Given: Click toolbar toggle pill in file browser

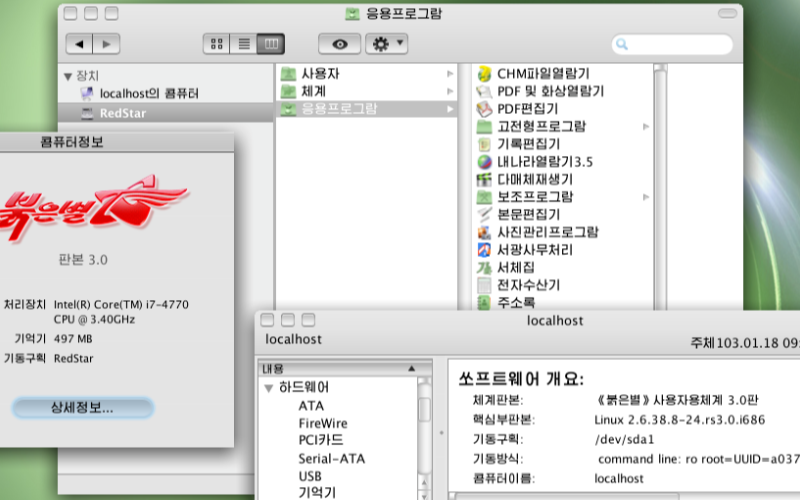Looking at the screenshot, I should coord(728,13).
